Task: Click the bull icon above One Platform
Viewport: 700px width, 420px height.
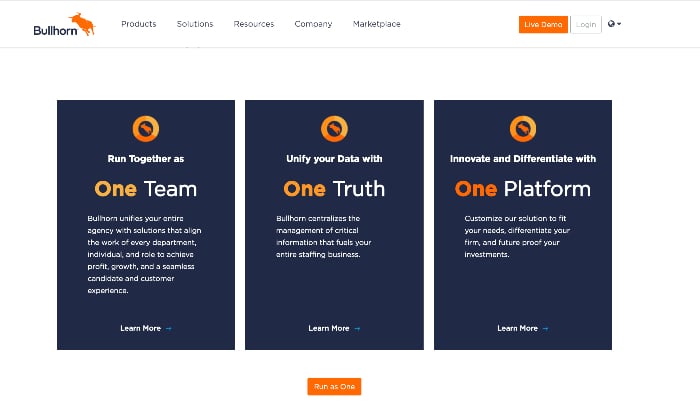Action: point(523,129)
